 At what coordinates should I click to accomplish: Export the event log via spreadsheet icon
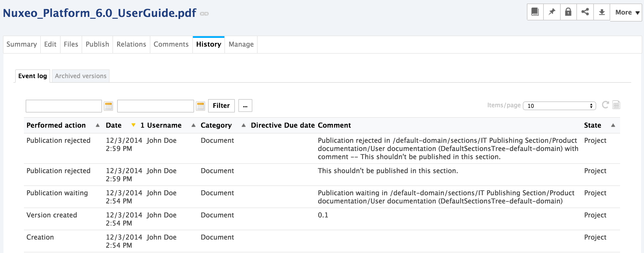616,105
